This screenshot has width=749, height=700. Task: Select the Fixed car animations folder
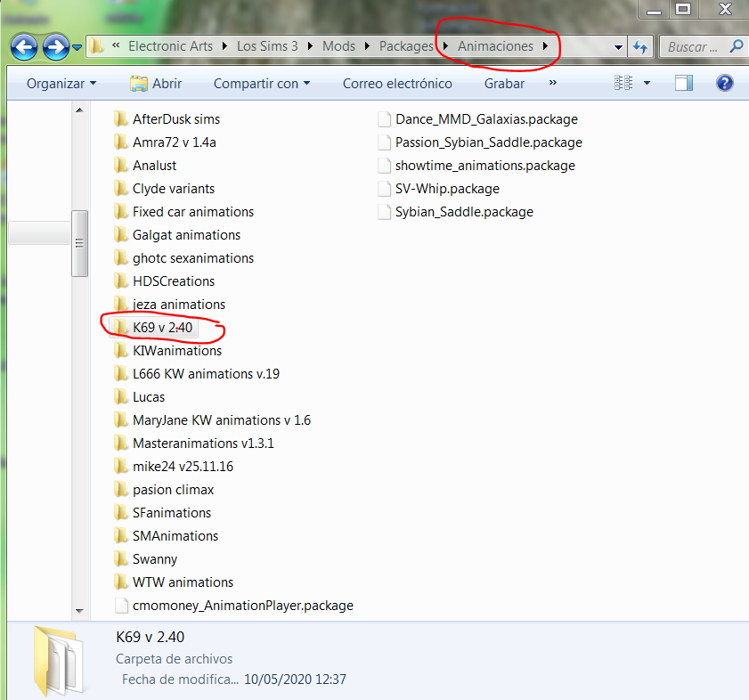point(183,212)
